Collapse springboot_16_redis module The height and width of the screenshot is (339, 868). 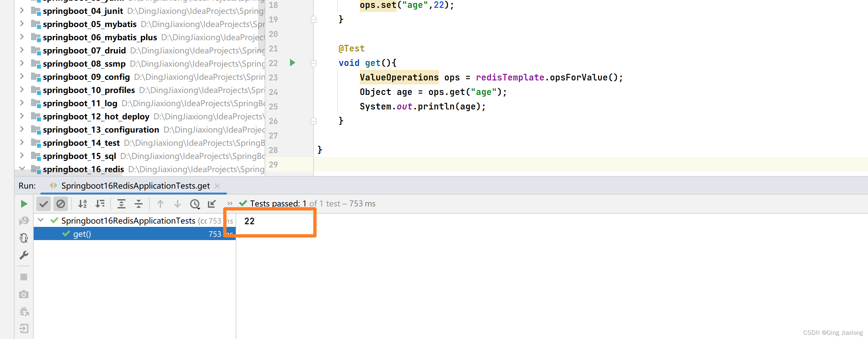click(x=22, y=168)
